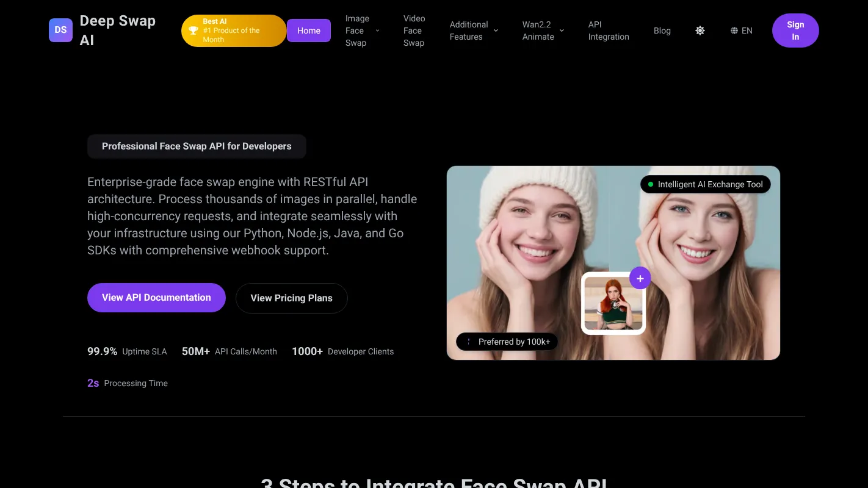
Task: Select Video Face Swap from navigation
Action: tap(414, 30)
